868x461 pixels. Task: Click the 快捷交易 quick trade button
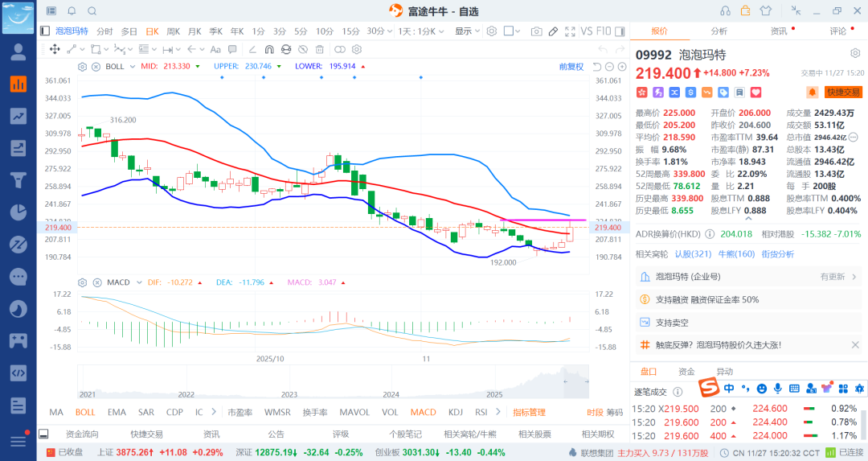(x=843, y=93)
